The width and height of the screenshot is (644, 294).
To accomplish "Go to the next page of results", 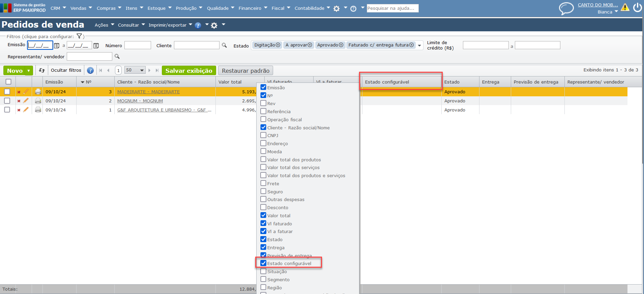I will coord(149,70).
